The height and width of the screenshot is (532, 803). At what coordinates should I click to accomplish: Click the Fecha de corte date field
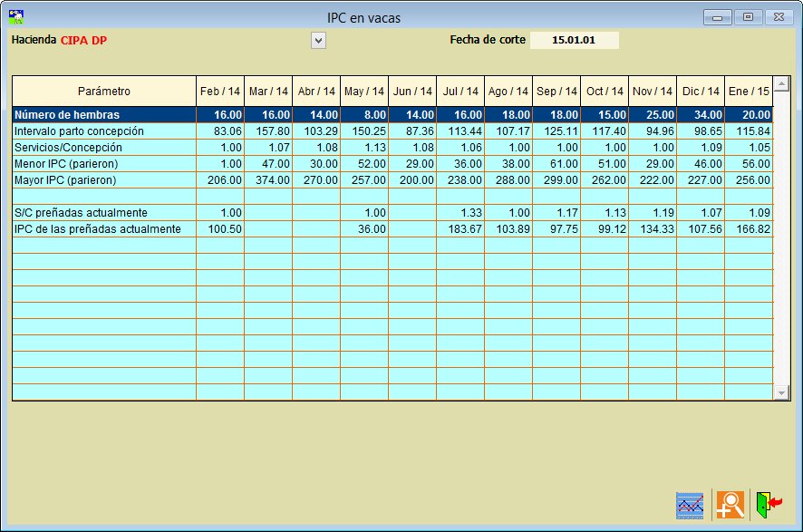click(574, 40)
